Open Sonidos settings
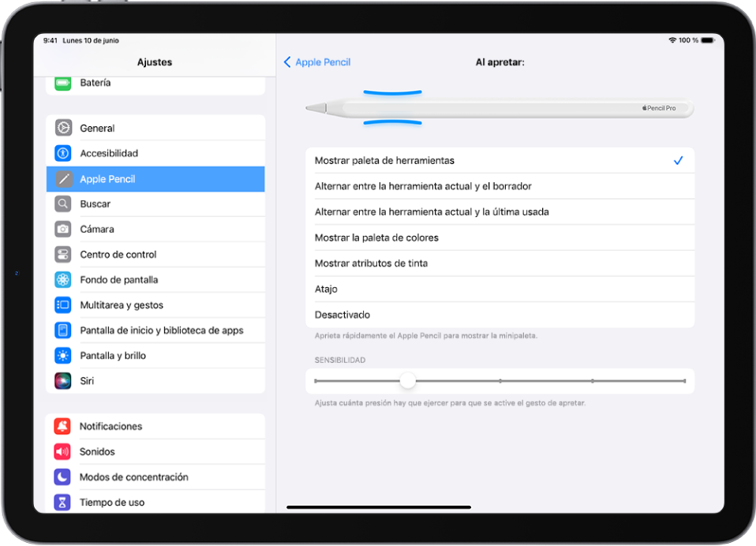This screenshot has width=756, height=546. [x=155, y=451]
